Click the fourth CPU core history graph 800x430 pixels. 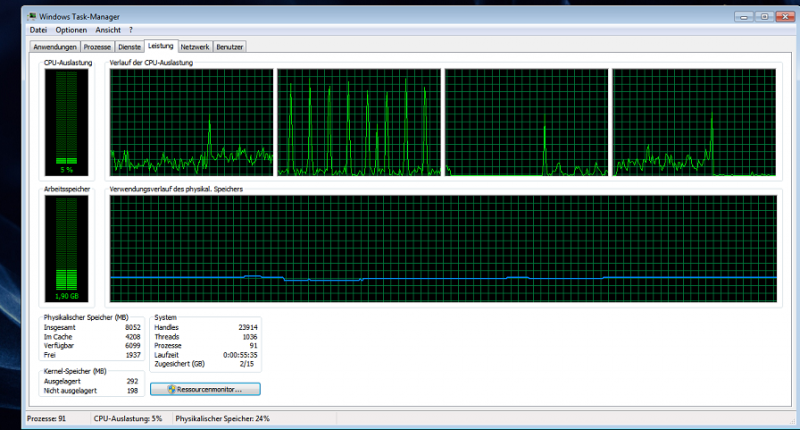(694, 122)
